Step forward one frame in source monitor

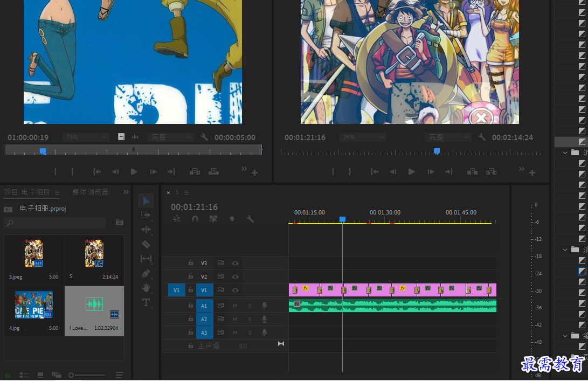pos(154,172)
